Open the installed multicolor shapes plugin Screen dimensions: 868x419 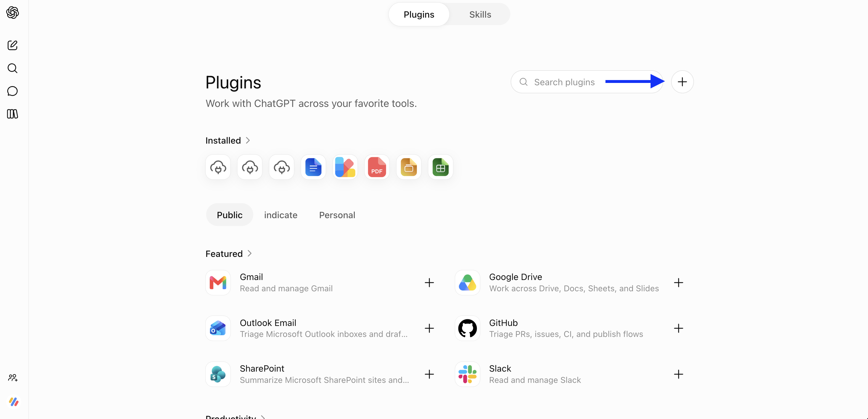pos(345,167)
